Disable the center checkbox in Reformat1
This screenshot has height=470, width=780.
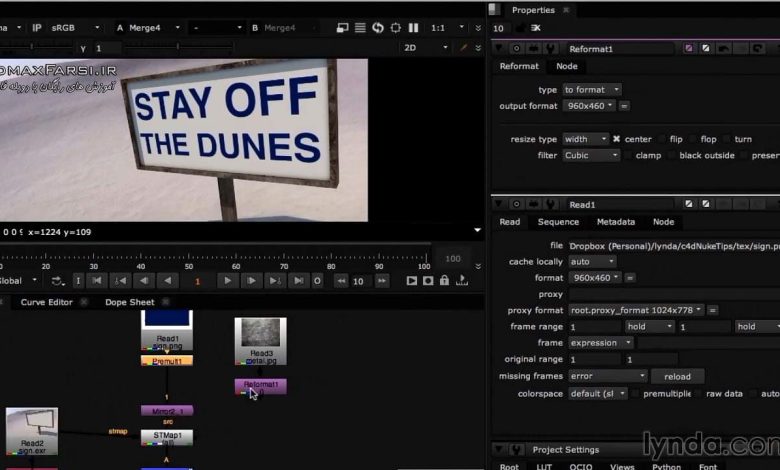pyautogui.click(x=617, y=139)
